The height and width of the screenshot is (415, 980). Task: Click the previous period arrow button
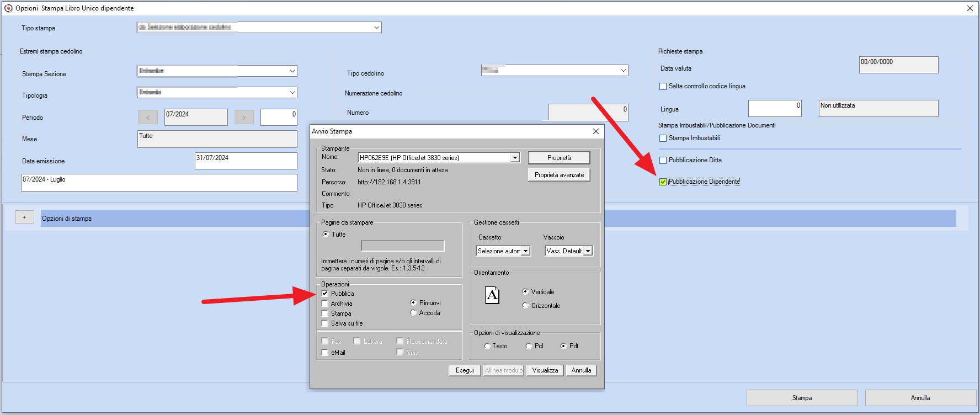pos(147,117)
